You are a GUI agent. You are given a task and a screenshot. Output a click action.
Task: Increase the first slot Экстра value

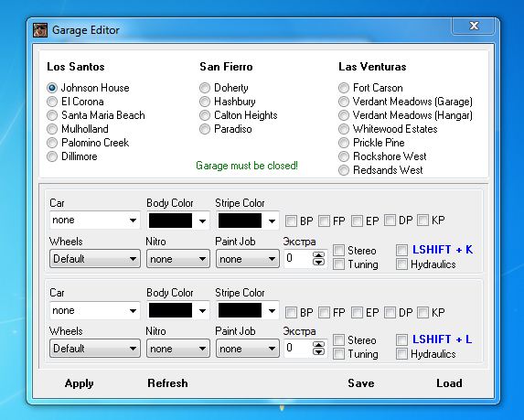[318, 255]
